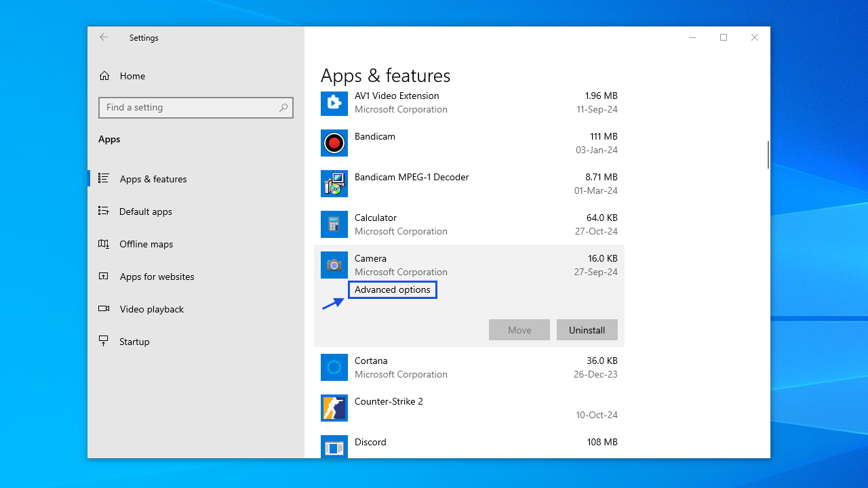868x488 pixels.
Task: Select the Cortana circle icon
Action: pos(334,367)
